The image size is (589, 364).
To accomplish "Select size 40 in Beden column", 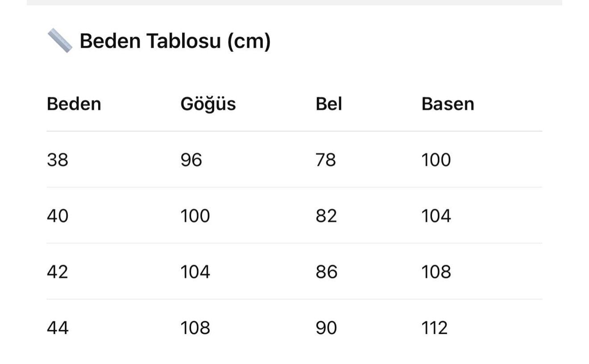I will coord(58,216).
